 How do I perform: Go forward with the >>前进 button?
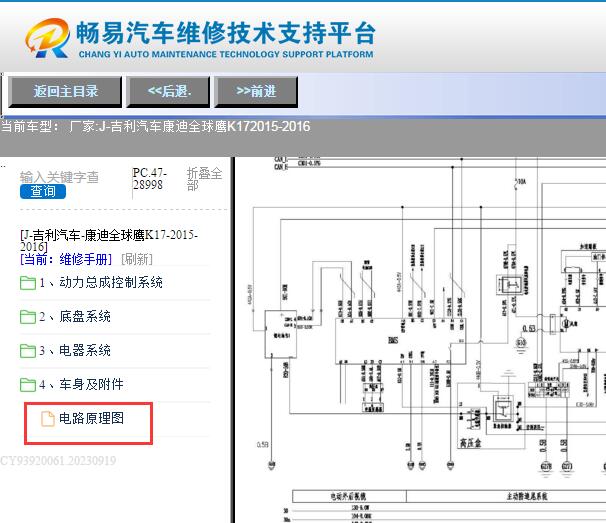coord(256,92)
